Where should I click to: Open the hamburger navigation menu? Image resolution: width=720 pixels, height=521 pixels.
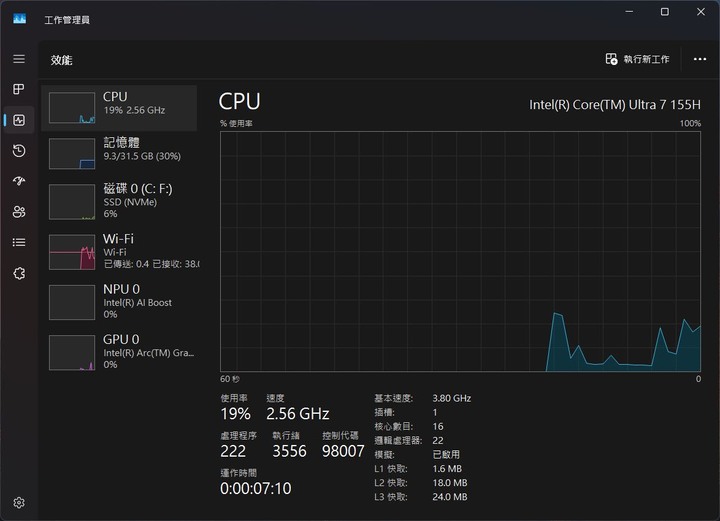pos(19,59)
